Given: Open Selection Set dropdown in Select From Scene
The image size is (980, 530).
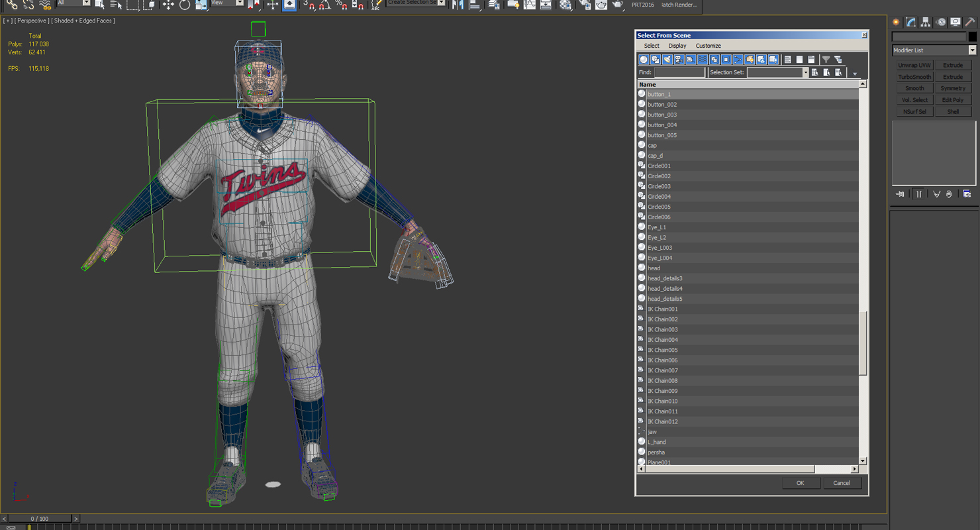Looking at the screenshot, I should [x=805, y=73].
